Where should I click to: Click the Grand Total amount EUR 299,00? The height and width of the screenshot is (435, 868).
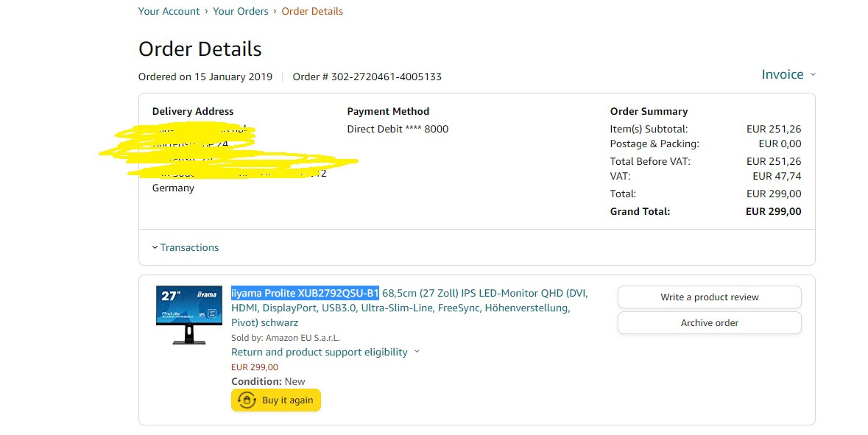pyautogui.click(x=773, y=211)
